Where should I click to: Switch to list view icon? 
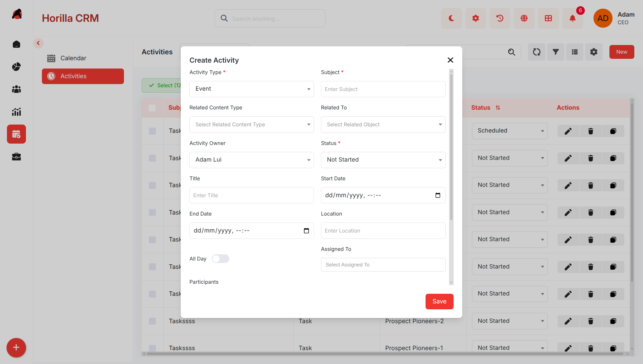coord(574,52)
